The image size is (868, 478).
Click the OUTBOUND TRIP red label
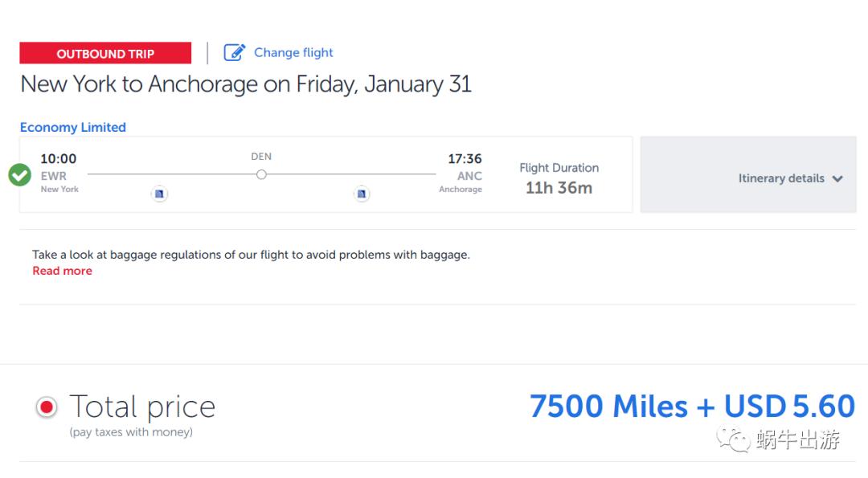click(105, 54)
